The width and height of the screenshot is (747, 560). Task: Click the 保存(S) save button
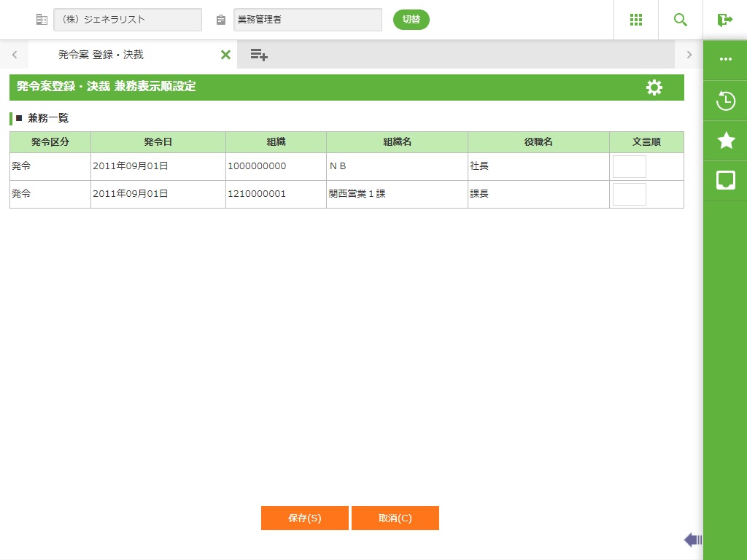[305, 518]
